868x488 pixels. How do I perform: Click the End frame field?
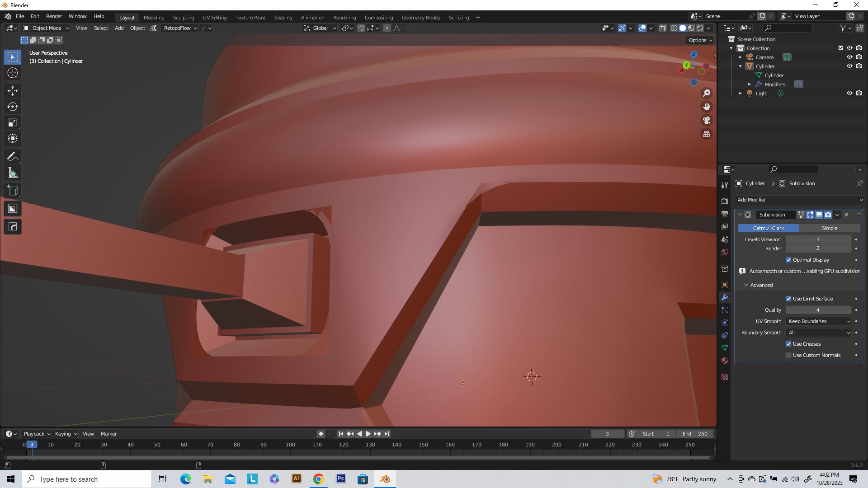(695, 434)
